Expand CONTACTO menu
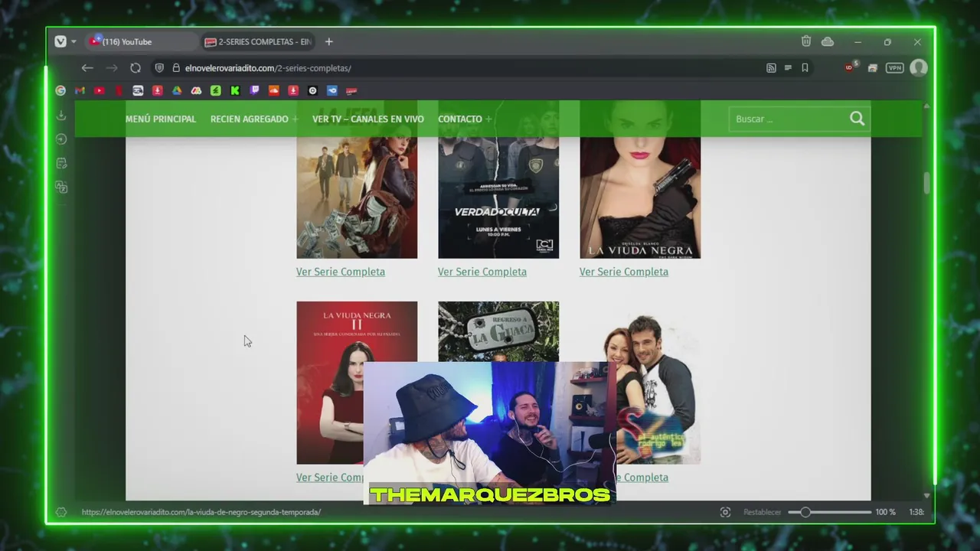 click(465, 119)
